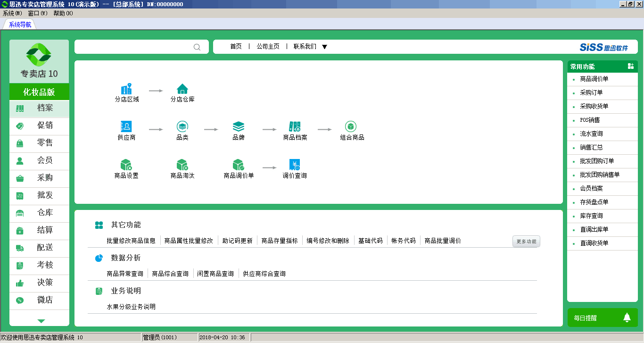Open the 公司主页 link
Image resolution: width=644 pixels, height=343 pixels.
268,46
